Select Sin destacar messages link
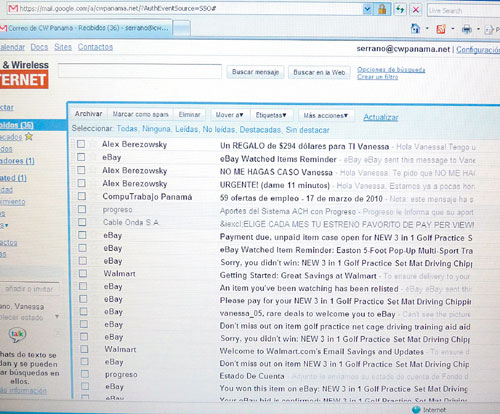 (307, 130)
